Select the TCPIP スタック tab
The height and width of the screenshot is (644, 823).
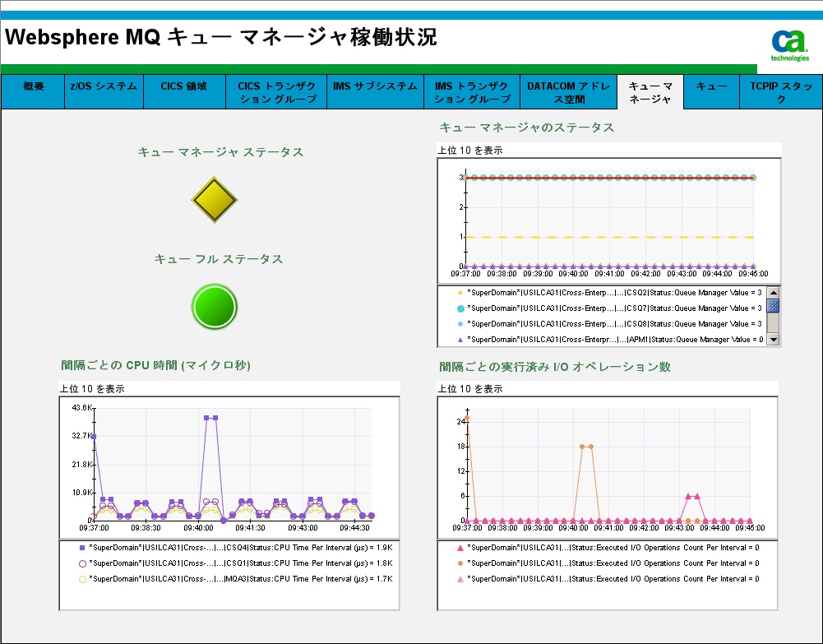[781, 91]
